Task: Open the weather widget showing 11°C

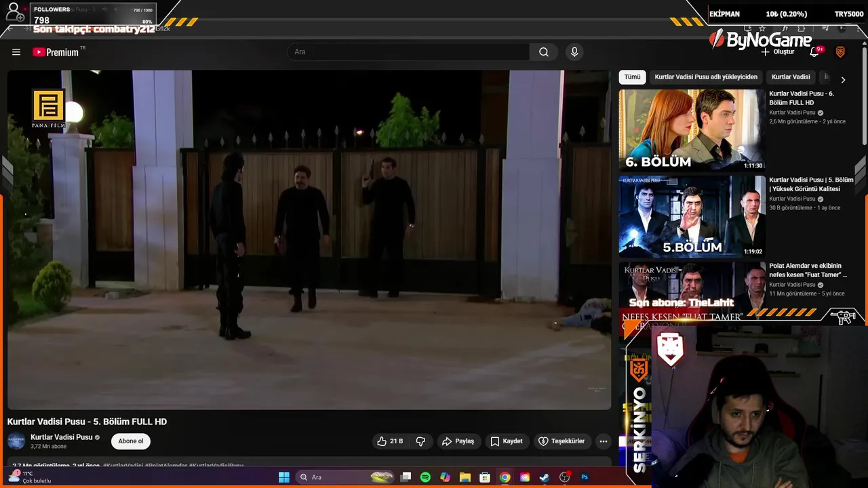Action: [31, 477]
